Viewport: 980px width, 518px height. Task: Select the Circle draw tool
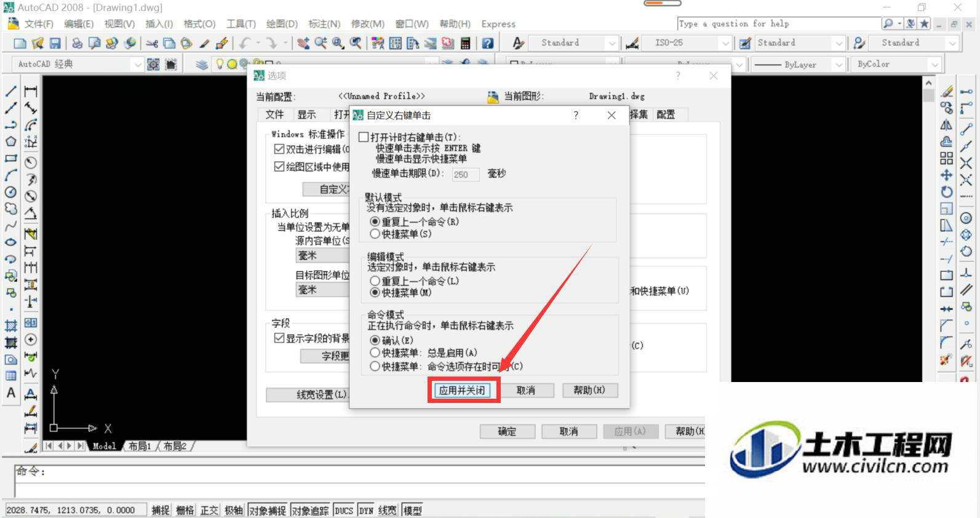11,192
